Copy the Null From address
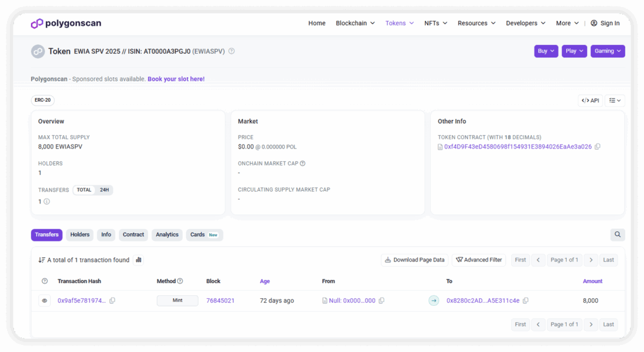Viewport: 644px width, 352px height. tap(381, 301)
